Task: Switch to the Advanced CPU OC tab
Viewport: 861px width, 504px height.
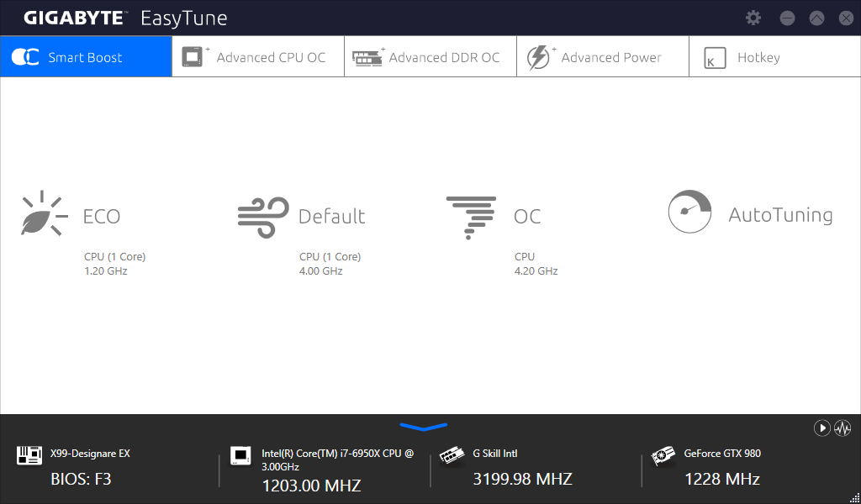Action: pos(258,57)
